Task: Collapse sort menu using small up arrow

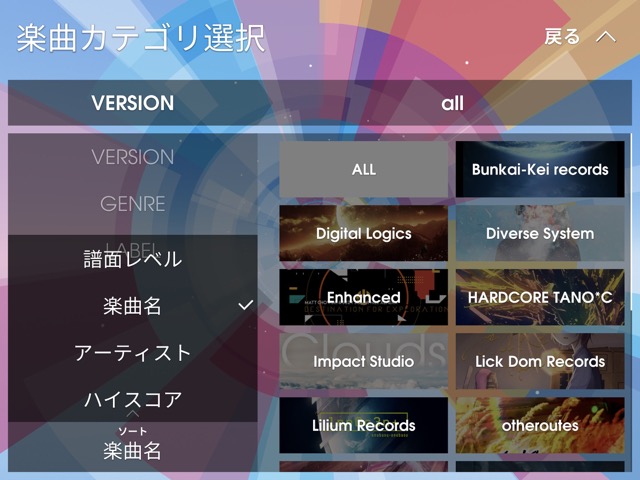Action: coord(133,414)
